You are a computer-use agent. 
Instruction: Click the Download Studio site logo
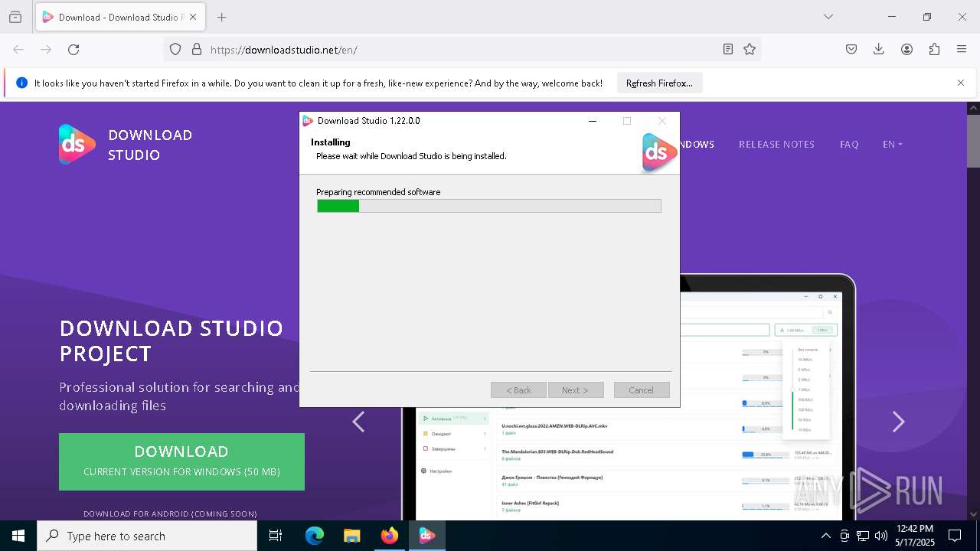tap(126, 145)
